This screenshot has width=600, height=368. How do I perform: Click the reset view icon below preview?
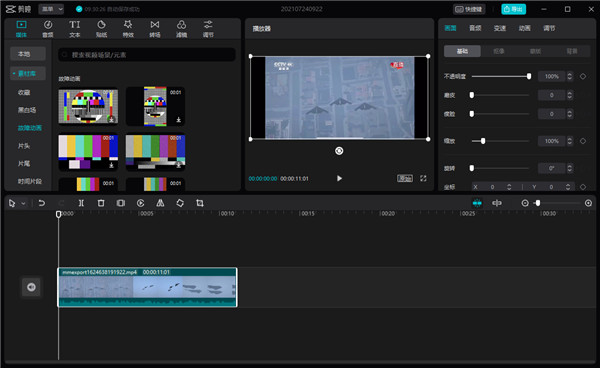[339, 151]
